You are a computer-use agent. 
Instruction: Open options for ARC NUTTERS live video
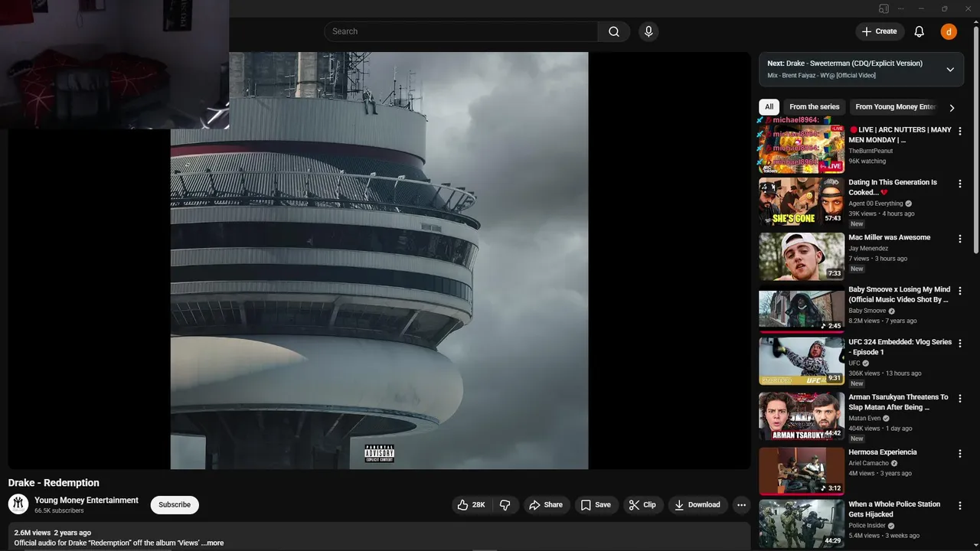click(960, 131)
